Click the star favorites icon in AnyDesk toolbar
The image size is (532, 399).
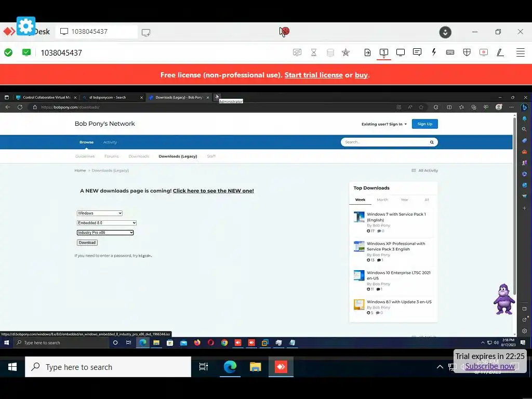(345, 52)
